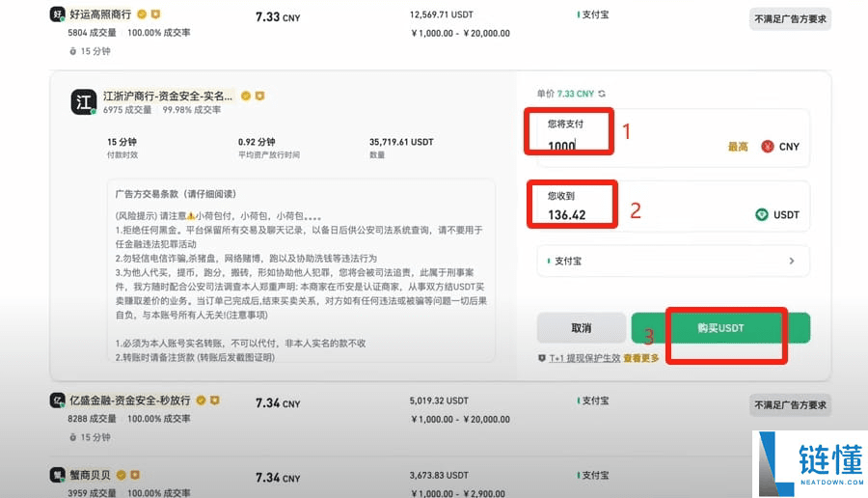Click 7.33 CNY price in 好运高照商行 row
This screenshot has width=868, height=498.
click(278, 17)
